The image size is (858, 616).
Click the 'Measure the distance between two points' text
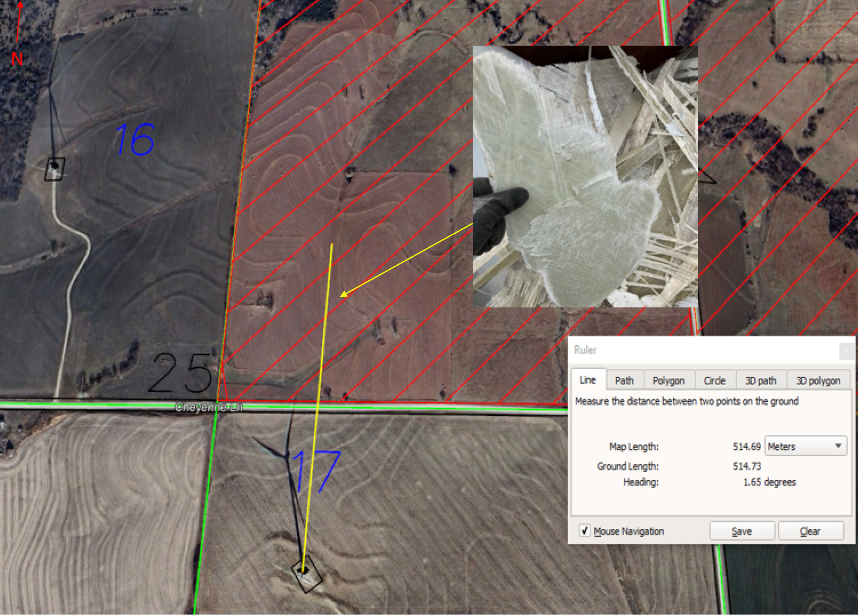point(687,401)
